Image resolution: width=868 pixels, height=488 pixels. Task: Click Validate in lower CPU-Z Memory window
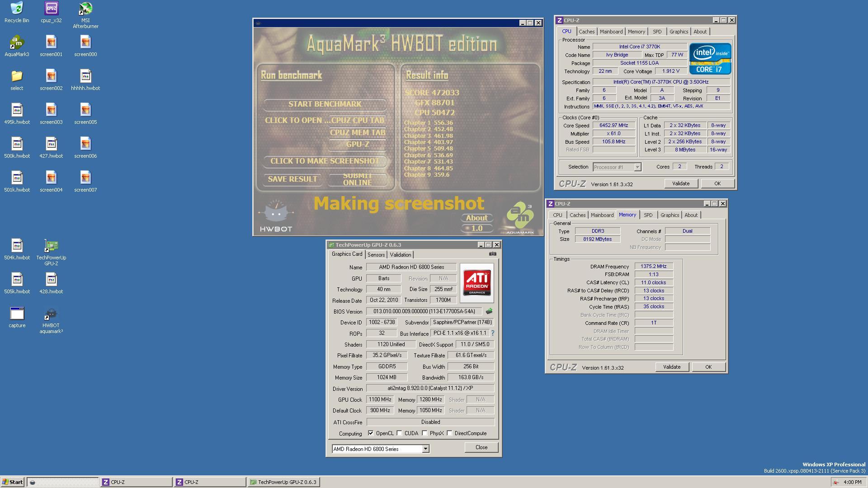tap(671, 367)
